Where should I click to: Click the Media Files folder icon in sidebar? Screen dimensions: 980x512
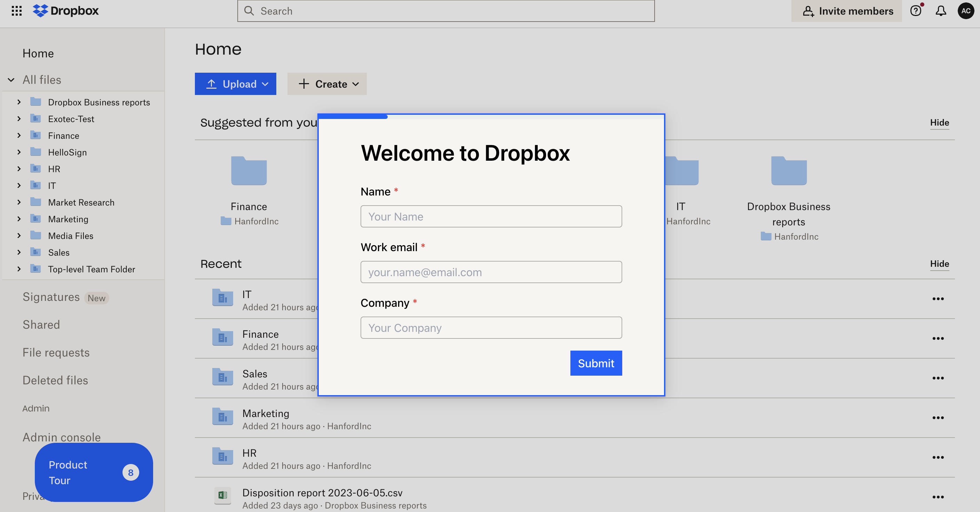coord(35,235)
